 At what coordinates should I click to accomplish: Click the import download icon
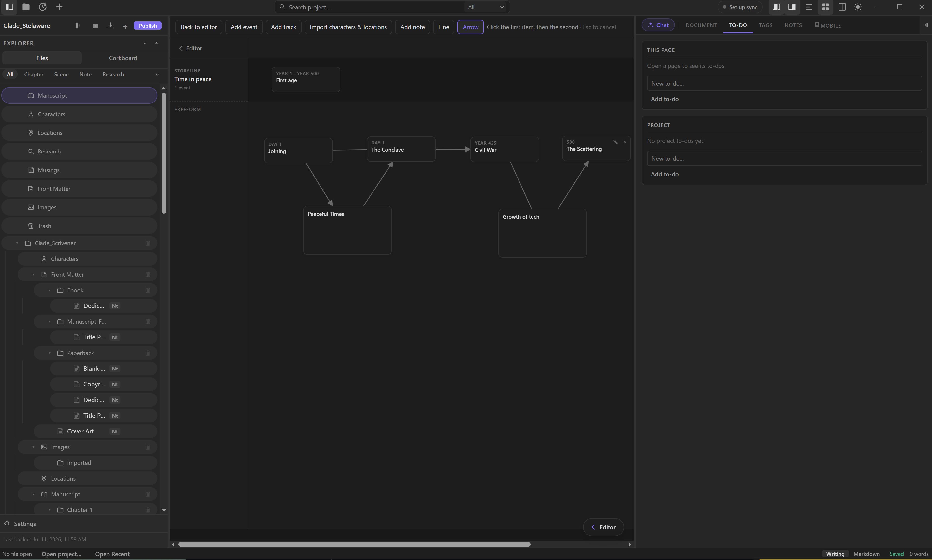pyautogui.click(x=110, y=26)
